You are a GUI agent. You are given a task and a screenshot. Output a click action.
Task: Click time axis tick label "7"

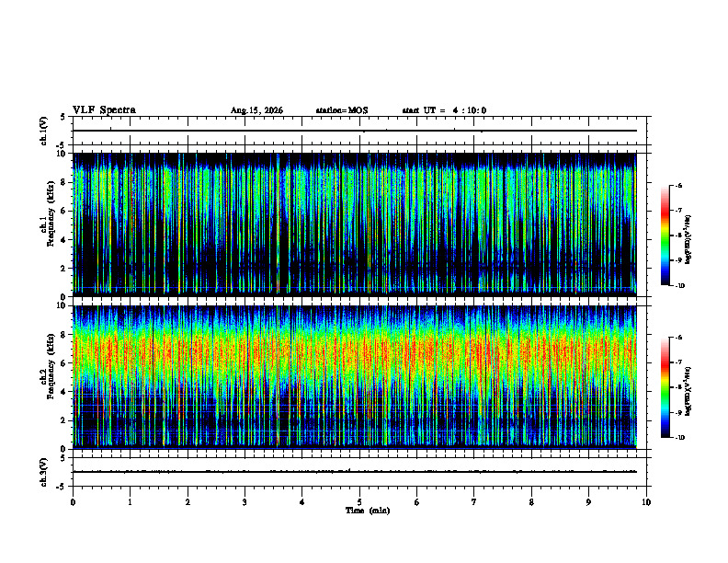click(x=474, y=502)
